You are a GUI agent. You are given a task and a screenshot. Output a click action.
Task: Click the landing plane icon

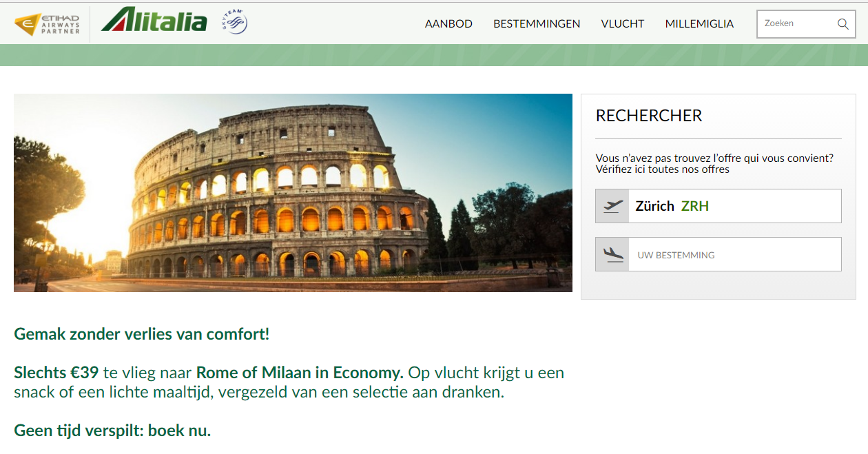click(x=612, y=254)
